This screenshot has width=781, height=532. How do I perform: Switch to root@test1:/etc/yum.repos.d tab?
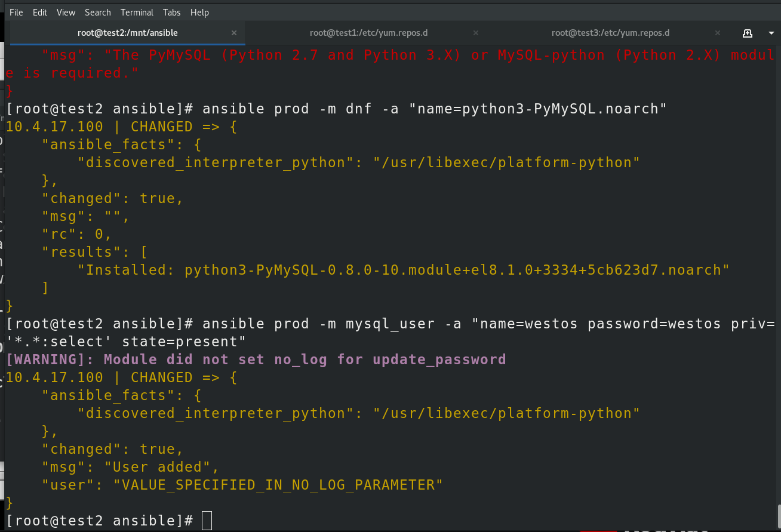point(368,33)
